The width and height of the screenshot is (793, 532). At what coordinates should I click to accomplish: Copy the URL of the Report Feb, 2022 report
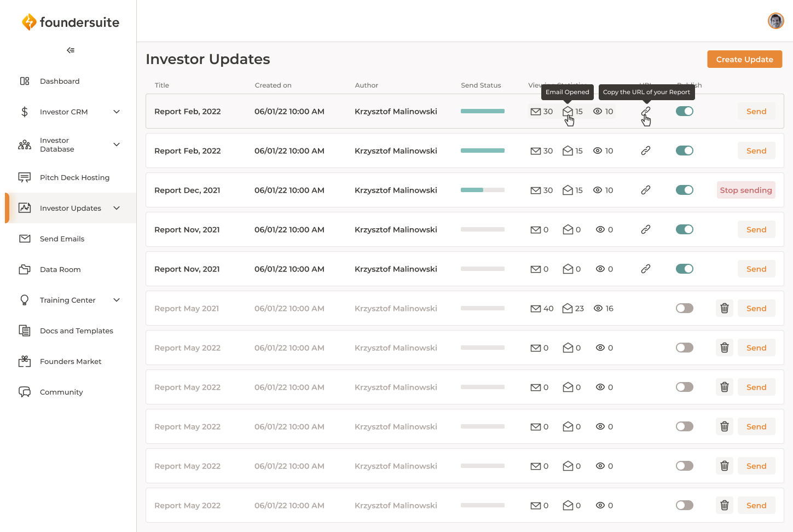click(x=646, y=111)
